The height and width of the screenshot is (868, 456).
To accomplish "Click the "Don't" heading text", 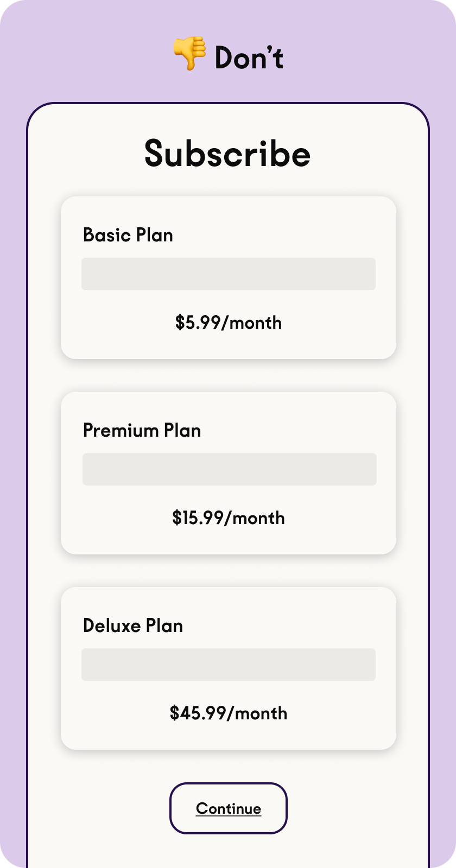I will point(249,58).
